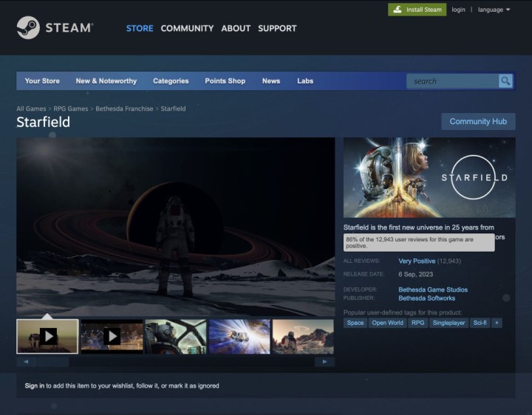
Task: Click the Starfield page title
Action: pyautogui.click(x=43, y=122)
